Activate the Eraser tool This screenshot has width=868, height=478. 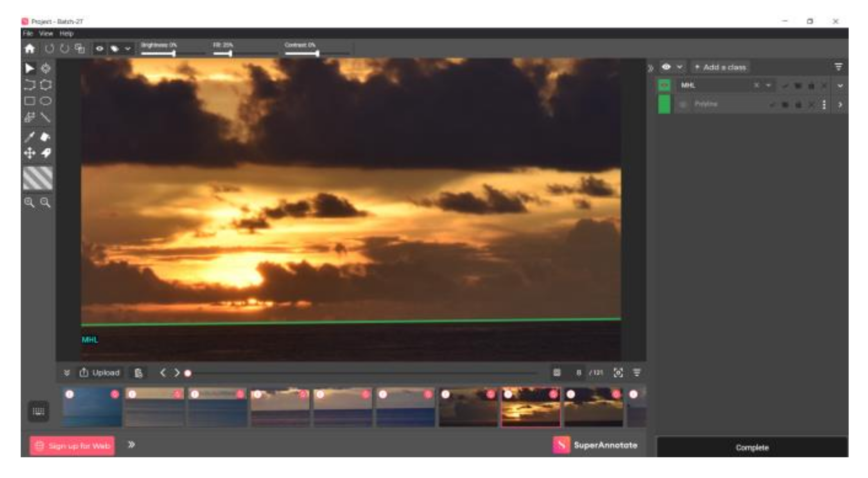coord(45,137)
